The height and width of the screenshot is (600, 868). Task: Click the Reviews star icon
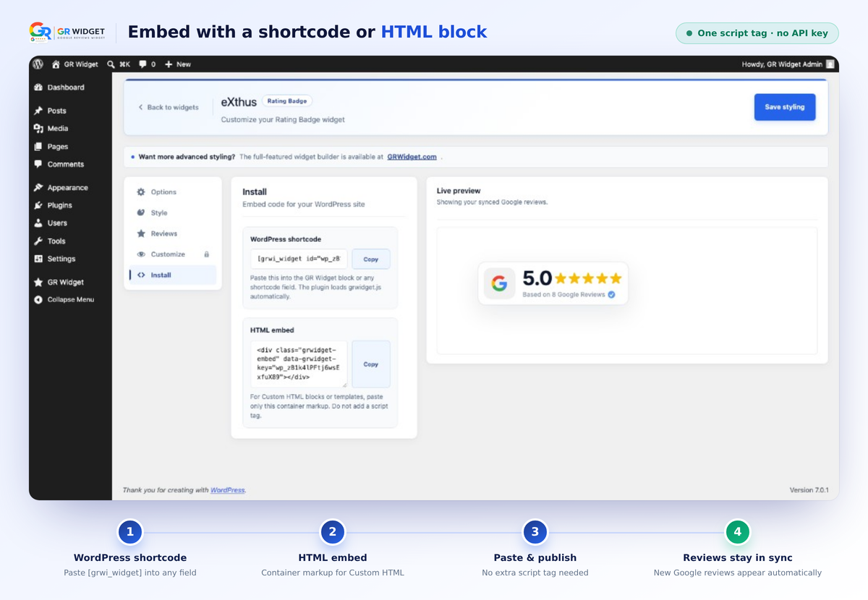tap(141, 233)
